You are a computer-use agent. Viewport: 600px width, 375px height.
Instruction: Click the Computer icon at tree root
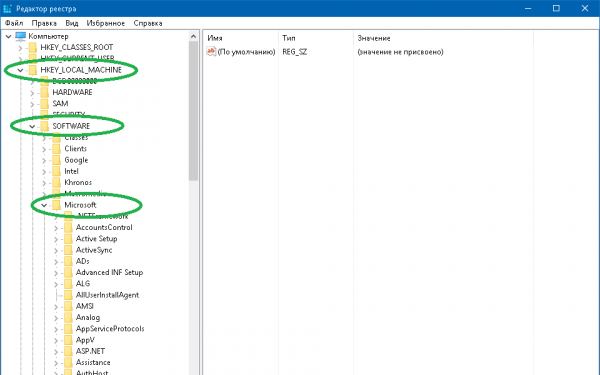[20, 36]
